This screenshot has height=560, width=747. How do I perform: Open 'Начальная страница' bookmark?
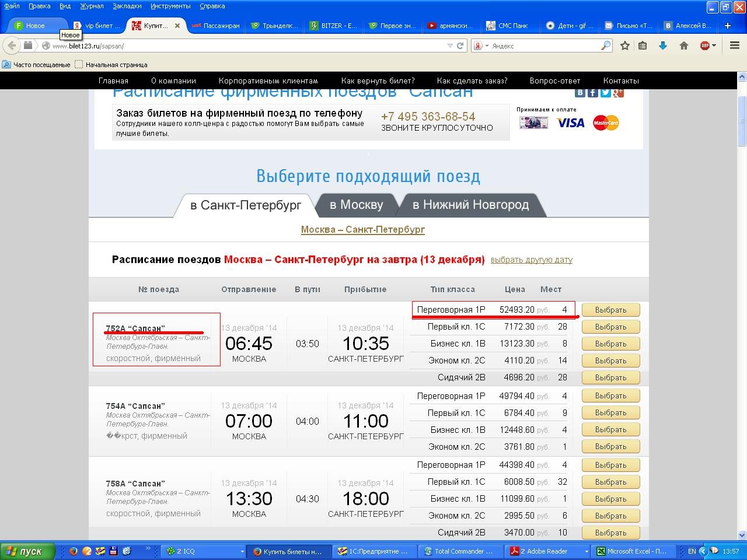point(111,65)
